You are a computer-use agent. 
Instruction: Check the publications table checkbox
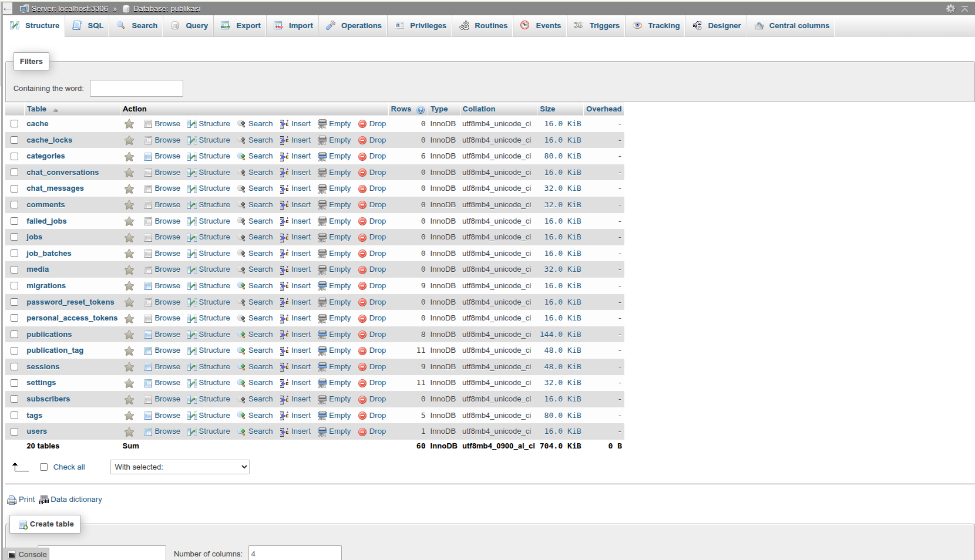pyautogui.click(x=15, y=335)
